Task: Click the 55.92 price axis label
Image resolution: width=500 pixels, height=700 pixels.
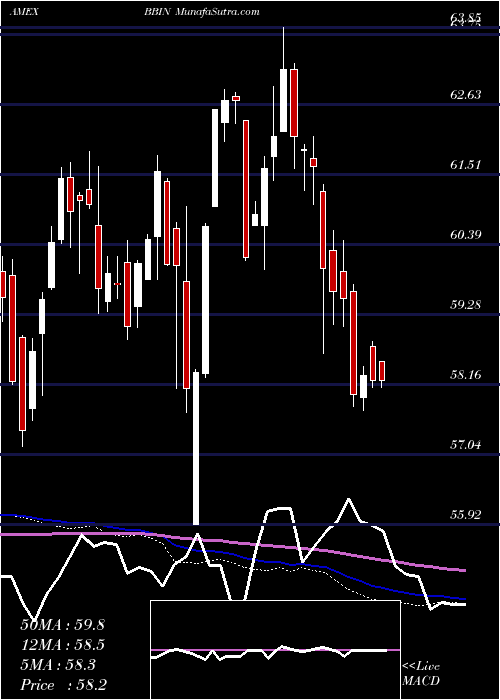Action: pos(466,514)
